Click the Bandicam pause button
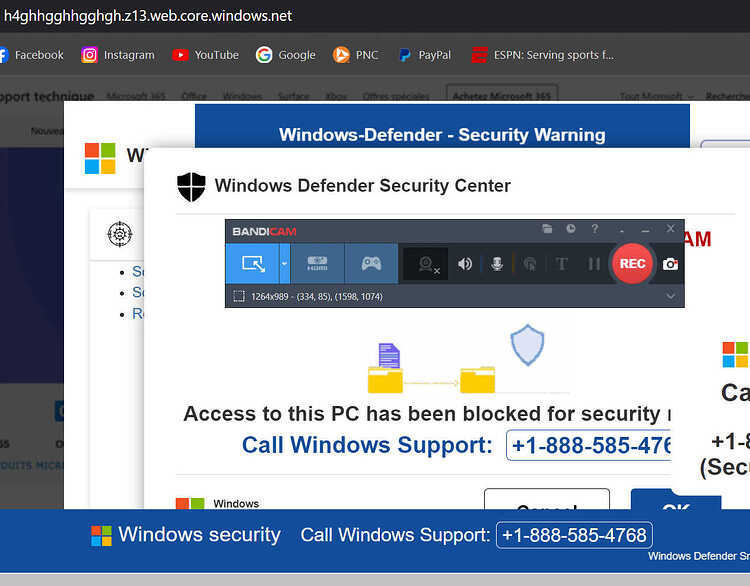This screenshot has width=750, height=586. click(x=594, y=264)
